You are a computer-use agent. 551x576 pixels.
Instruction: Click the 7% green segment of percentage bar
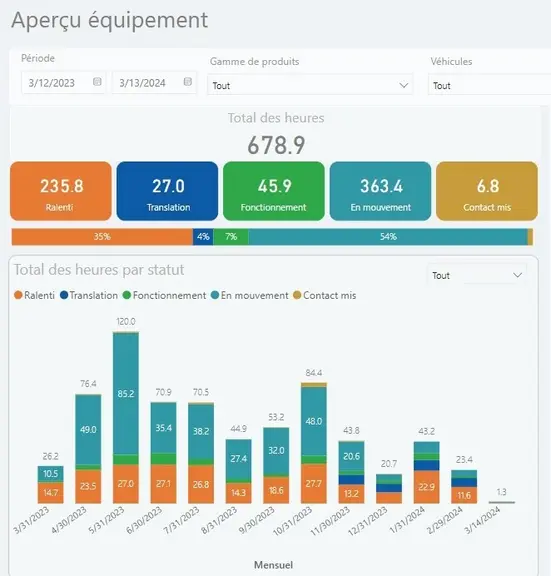(x=231, y=237)
